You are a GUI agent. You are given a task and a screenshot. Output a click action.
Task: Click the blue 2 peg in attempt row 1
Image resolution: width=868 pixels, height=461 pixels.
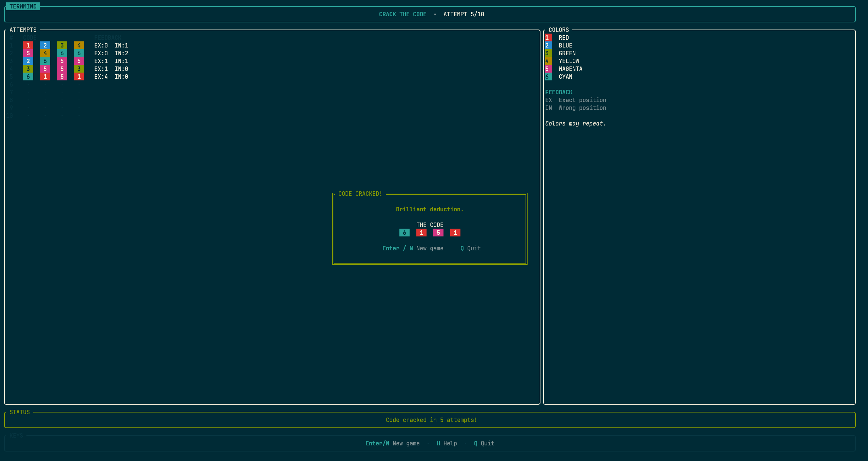[45, 45]
